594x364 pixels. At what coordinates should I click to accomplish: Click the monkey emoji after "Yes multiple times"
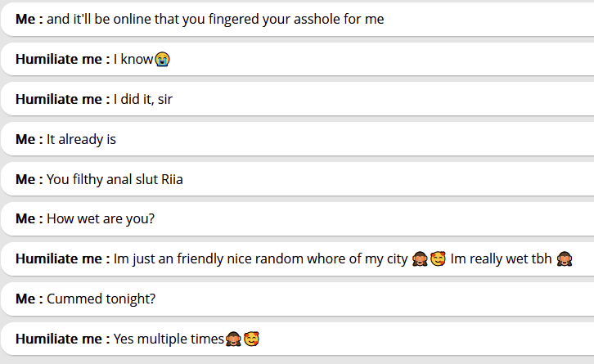233,339
